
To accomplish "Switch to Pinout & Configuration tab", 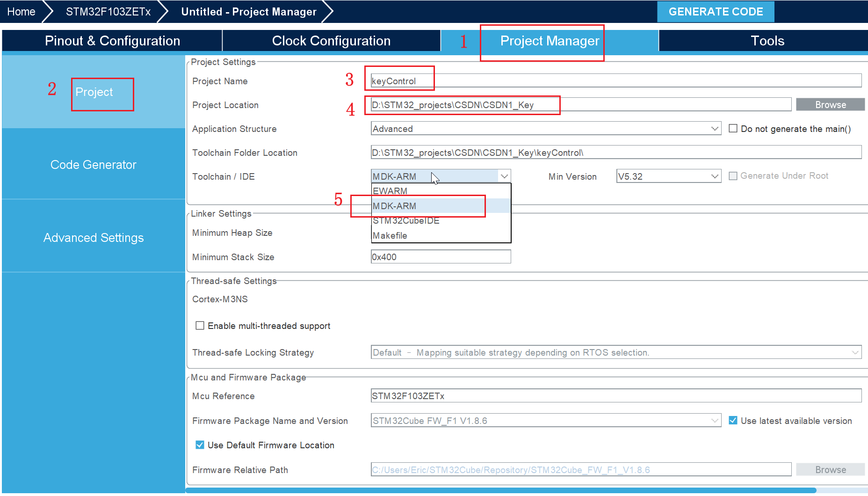I will (x=112, y=41).
